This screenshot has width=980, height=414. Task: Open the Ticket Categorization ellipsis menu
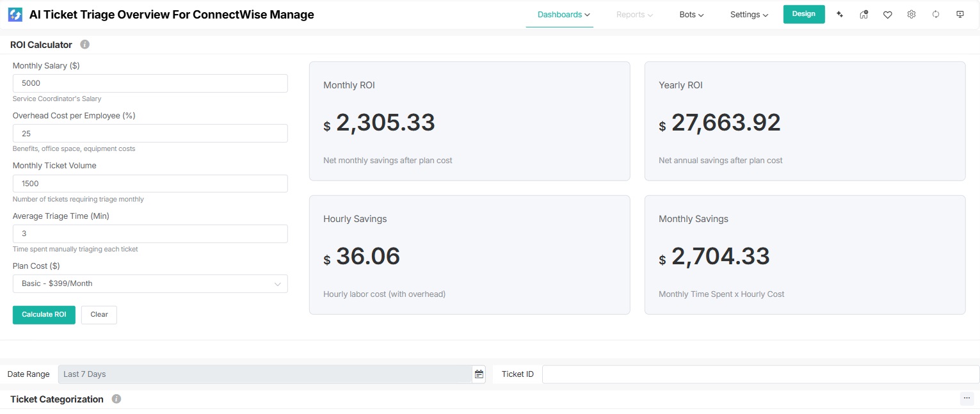[x=967, y=397]
